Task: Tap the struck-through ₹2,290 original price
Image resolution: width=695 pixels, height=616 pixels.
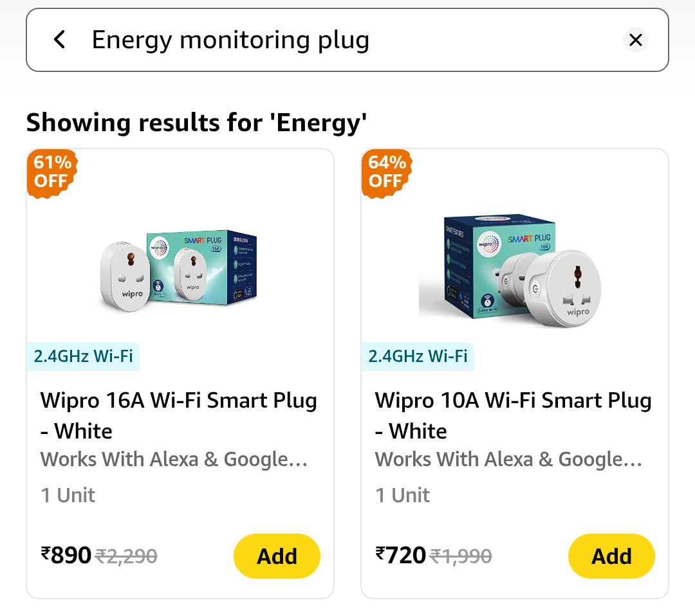Action: coord(126,556)
